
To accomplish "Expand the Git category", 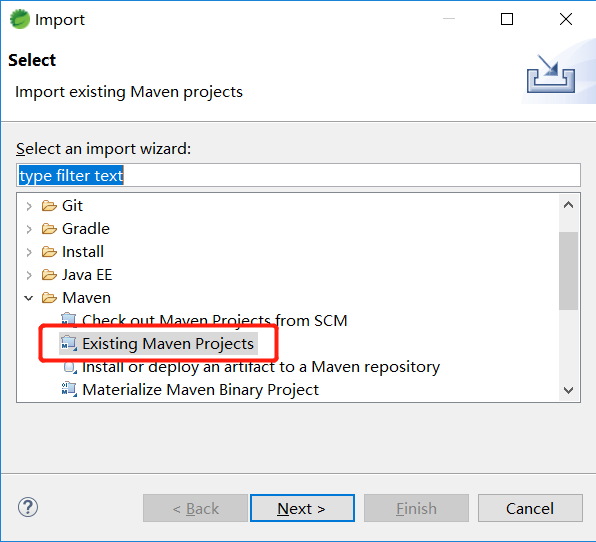I will tap(29, 206).
